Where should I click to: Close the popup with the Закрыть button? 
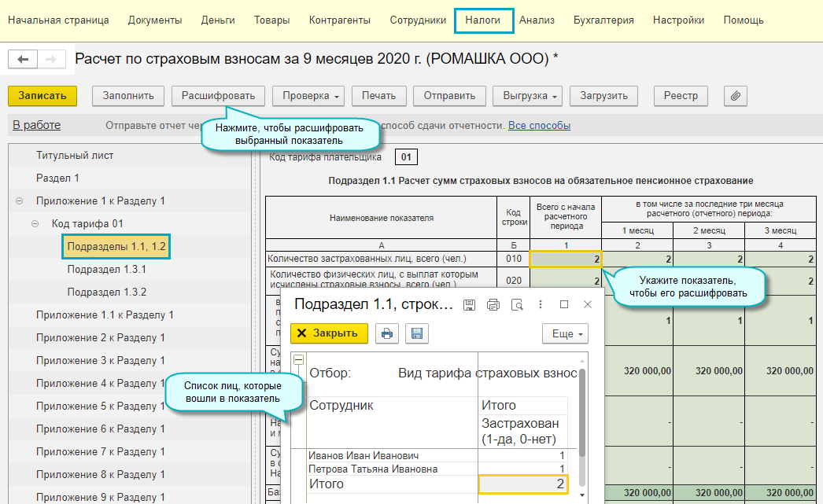[329, 333]
